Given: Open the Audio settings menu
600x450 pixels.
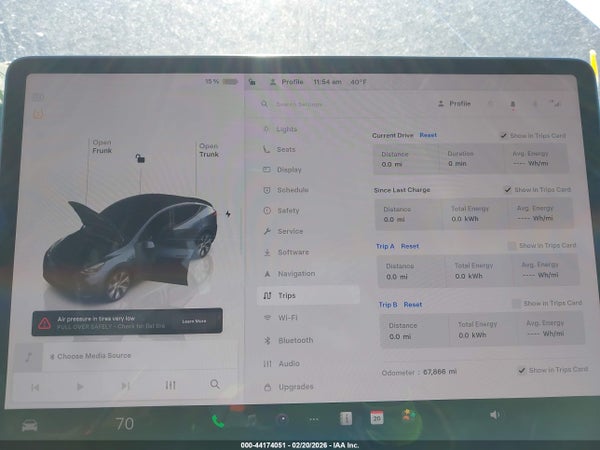Looking at the screenshot, I should [x=282, y=364].
